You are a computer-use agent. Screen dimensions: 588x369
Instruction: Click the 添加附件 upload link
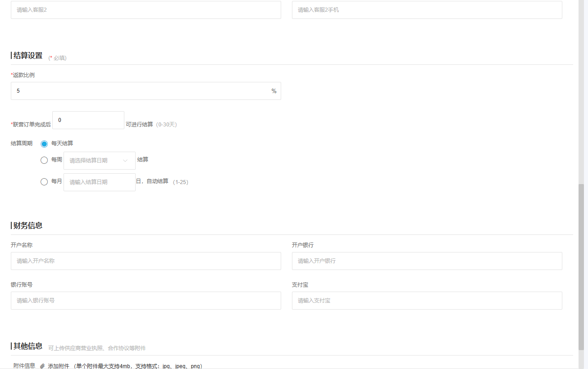pyautogui.click(x=59, y=366)
